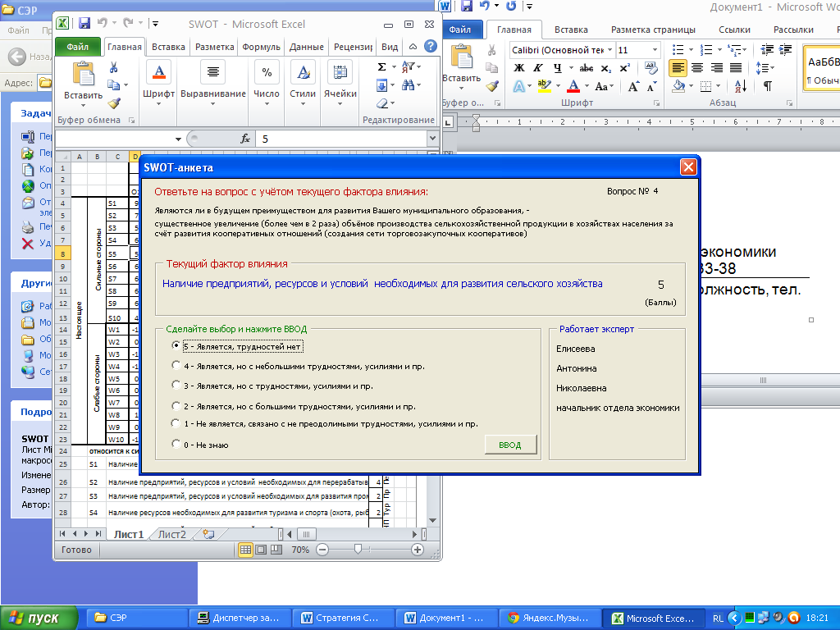
Task: Click the Excel zoom out minus button
Action: click(x=322, y=550)
